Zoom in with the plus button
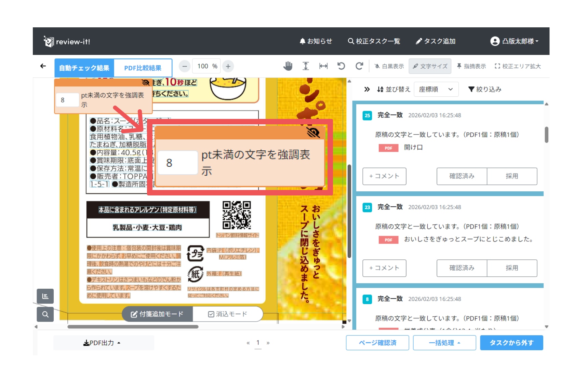588x382 pixels. pyautogui.click(x=228, y=66)
